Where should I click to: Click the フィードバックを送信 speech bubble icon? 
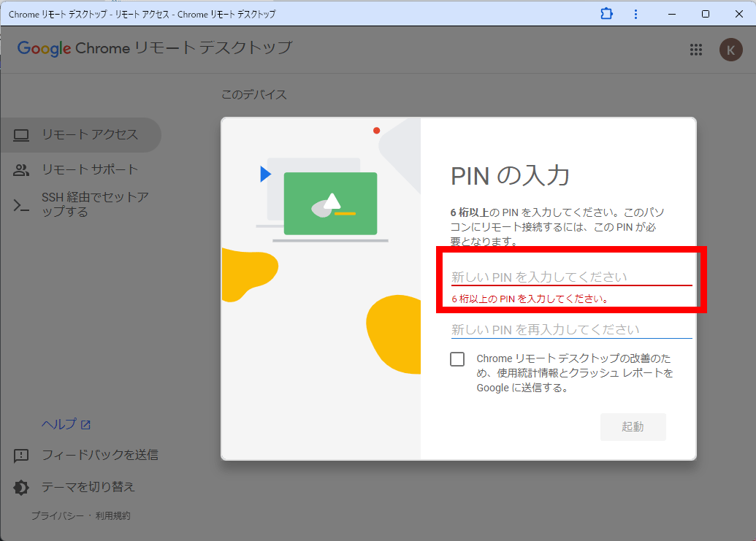(20, 456)
